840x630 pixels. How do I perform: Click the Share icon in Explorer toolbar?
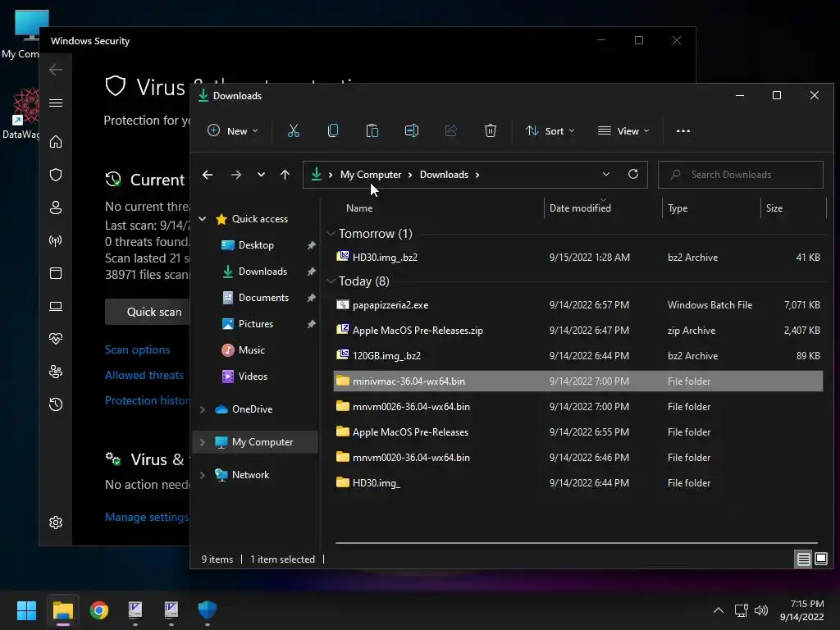[x=451, y=130]
